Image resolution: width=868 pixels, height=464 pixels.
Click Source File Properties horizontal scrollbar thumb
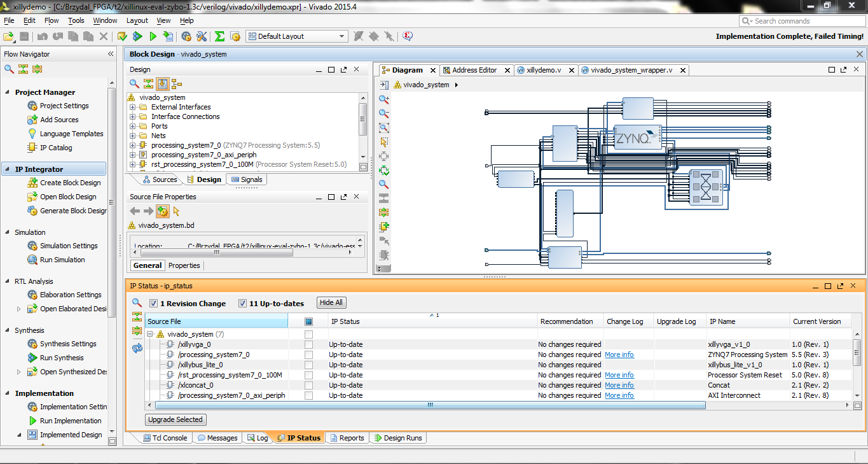point(216,252)
